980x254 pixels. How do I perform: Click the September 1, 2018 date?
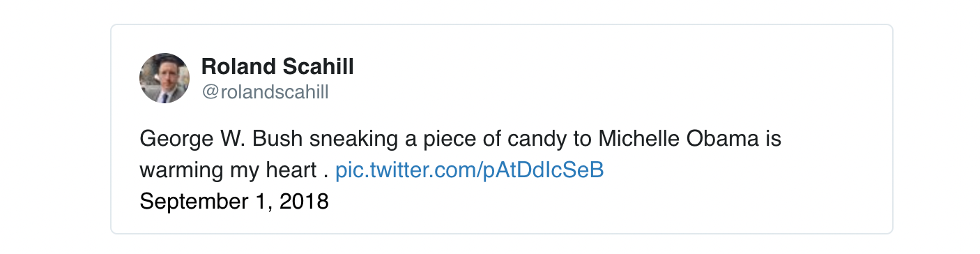[x=234, y=202]
